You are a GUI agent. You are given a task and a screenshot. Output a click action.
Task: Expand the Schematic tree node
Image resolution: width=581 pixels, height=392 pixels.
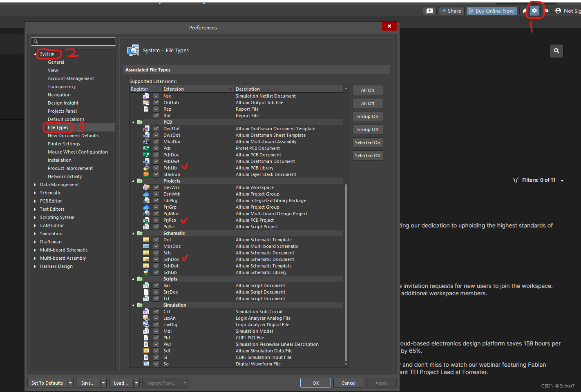35,193
